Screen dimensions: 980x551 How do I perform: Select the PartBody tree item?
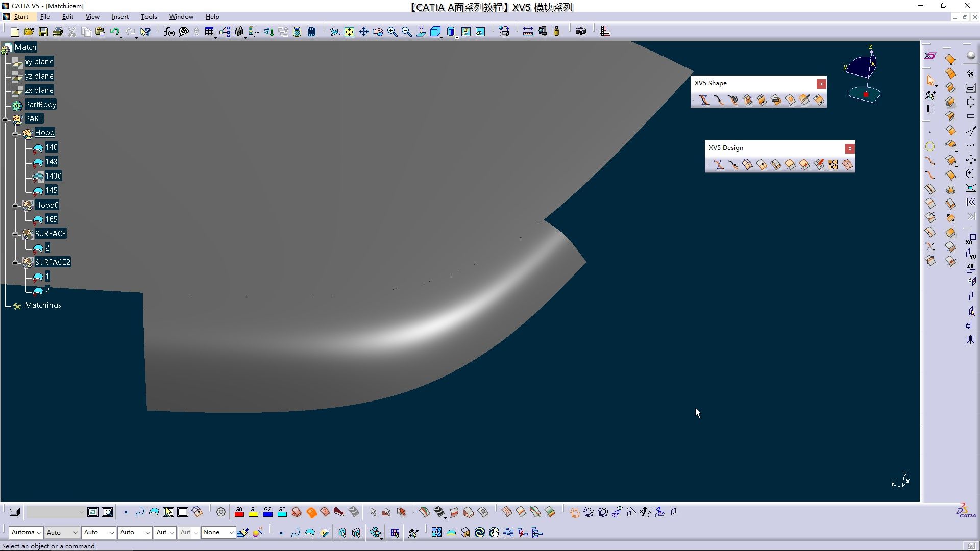40,105
